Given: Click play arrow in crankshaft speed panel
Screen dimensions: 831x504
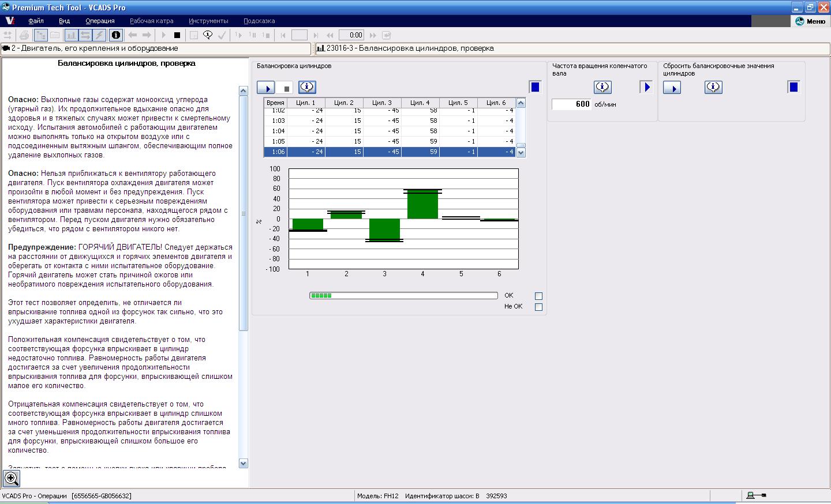Looking at the screenshot, I should coord(646,87).
